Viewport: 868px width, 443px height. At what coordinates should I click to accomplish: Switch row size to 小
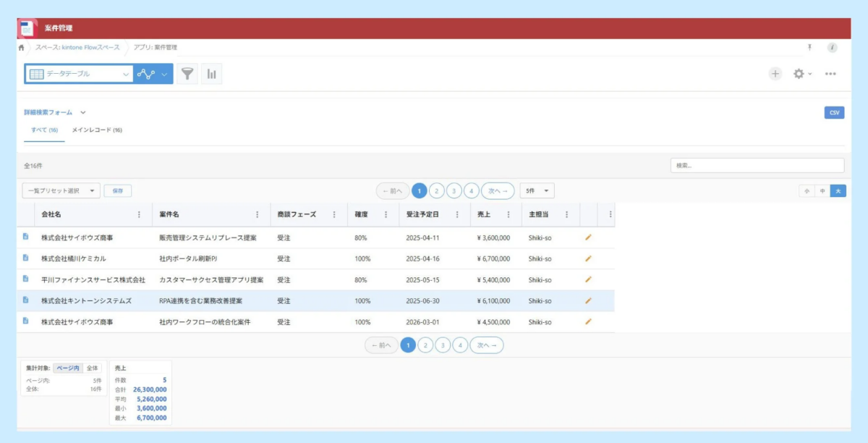pos(807,191)
